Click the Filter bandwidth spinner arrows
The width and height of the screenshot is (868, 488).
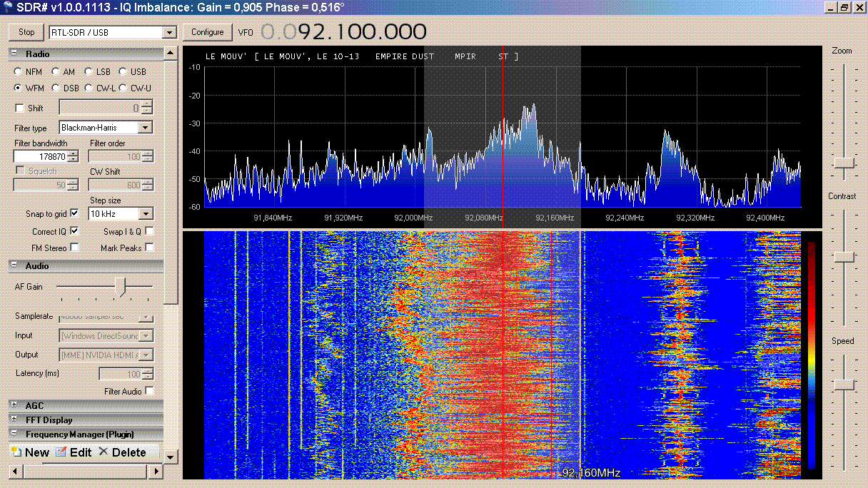tap(72, 156)
